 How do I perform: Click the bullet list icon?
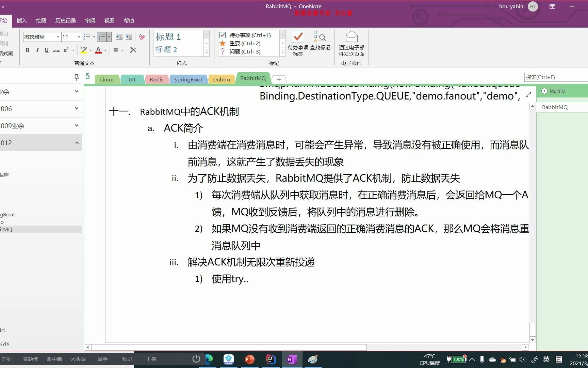pos(87,37)
